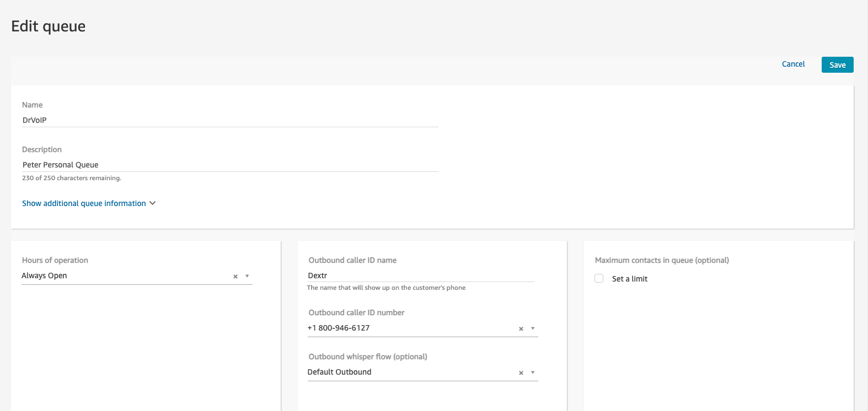868x411 pixels.
Task: Open the Outbound whisper flow dropdown
Action: coord(533,372)
